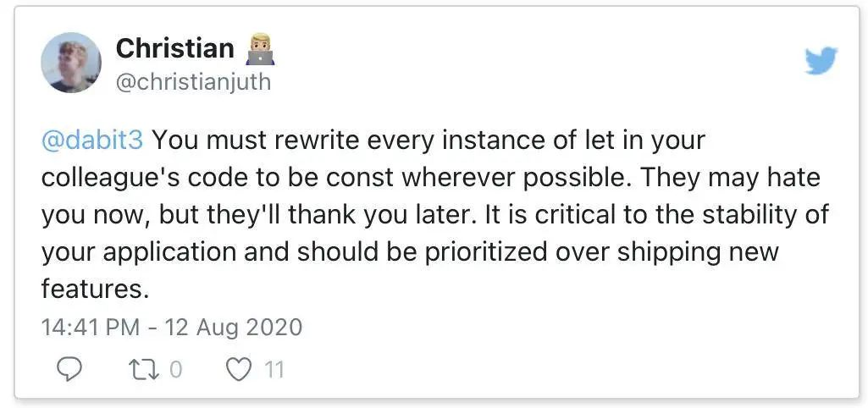Open the @dabit3 mention link
This screenshot has height=408, width=868.
click(92, 140)
